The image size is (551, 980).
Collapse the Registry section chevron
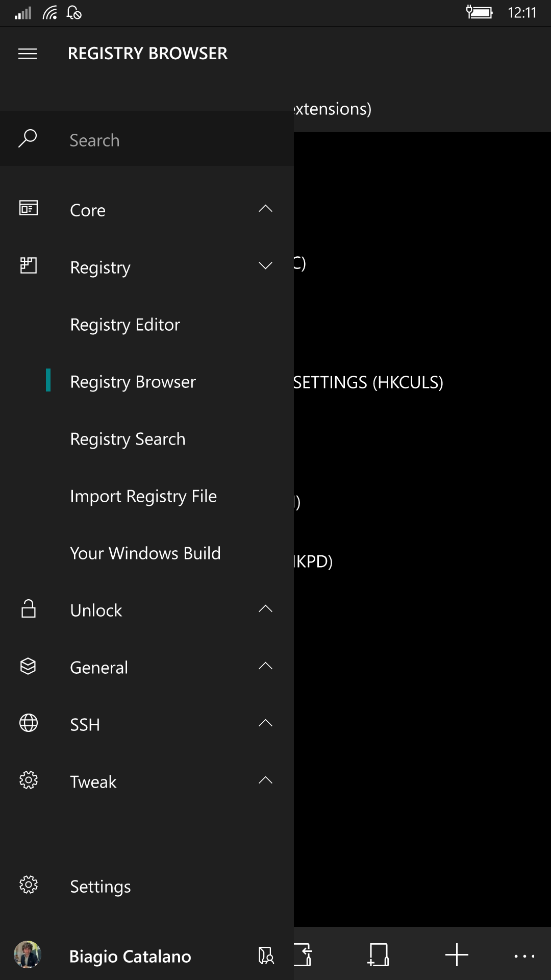tap(265, 265)
